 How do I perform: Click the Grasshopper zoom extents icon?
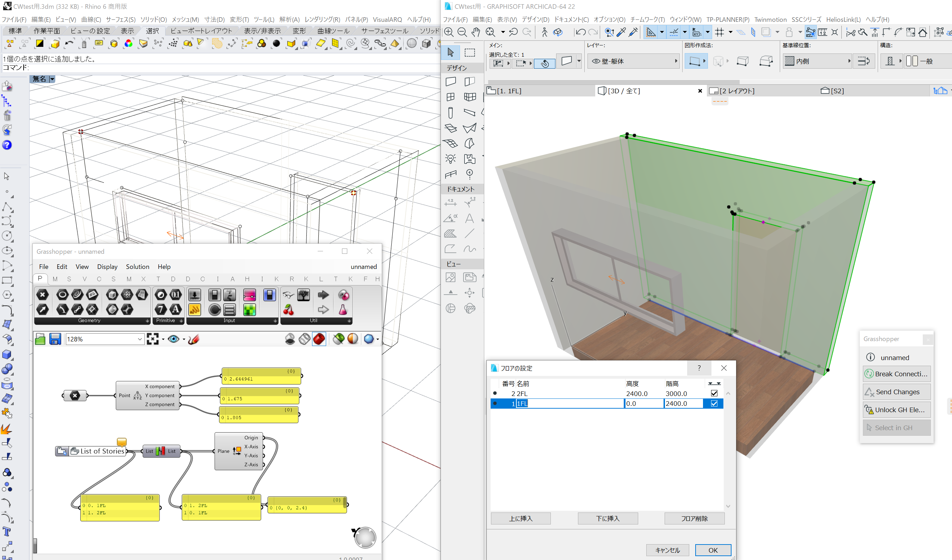coord(153,339)
